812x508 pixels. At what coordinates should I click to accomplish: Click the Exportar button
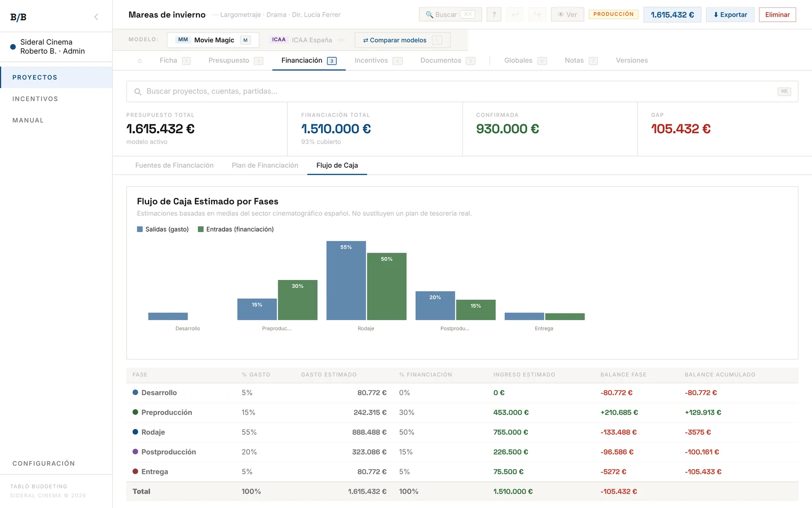coord(730,14)
